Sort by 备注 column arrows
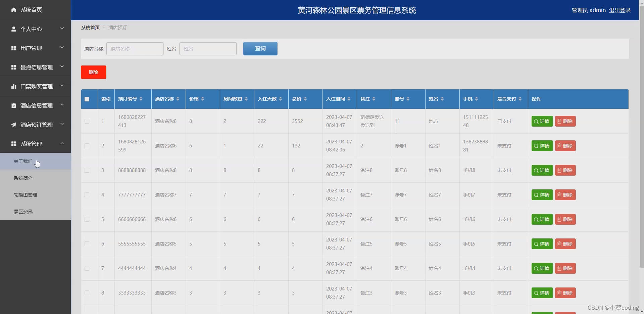 (x=374, y=99)
